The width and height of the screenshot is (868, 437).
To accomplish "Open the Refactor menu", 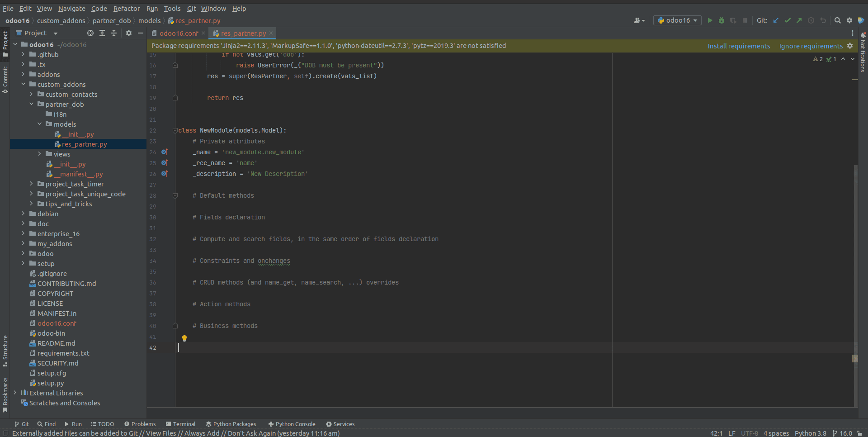I will pos(127,9).
